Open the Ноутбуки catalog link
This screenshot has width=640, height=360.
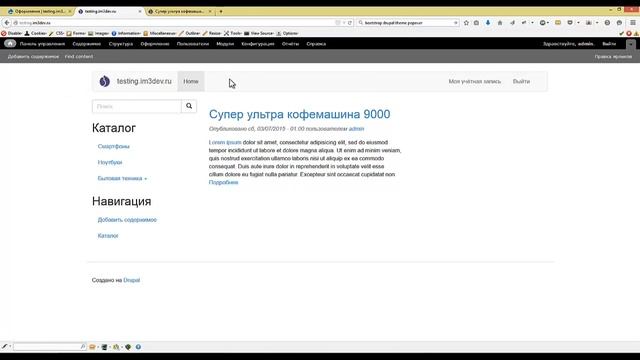(110, 162)
